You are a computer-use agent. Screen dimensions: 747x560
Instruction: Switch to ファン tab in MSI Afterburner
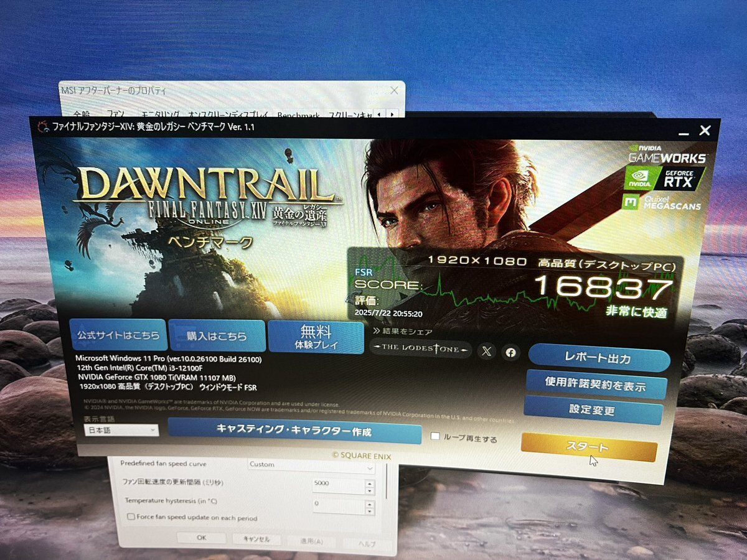tap(116, 114)
